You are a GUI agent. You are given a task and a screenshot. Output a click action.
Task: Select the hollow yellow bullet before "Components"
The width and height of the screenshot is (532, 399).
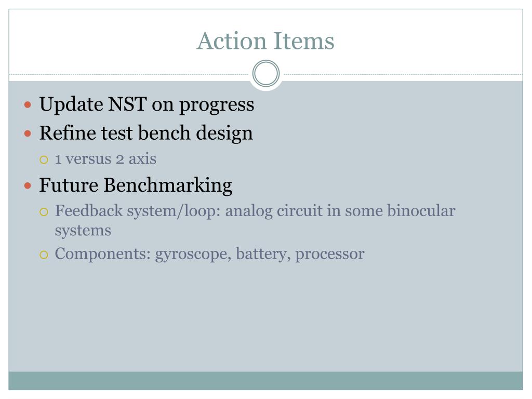coord(44,255)
